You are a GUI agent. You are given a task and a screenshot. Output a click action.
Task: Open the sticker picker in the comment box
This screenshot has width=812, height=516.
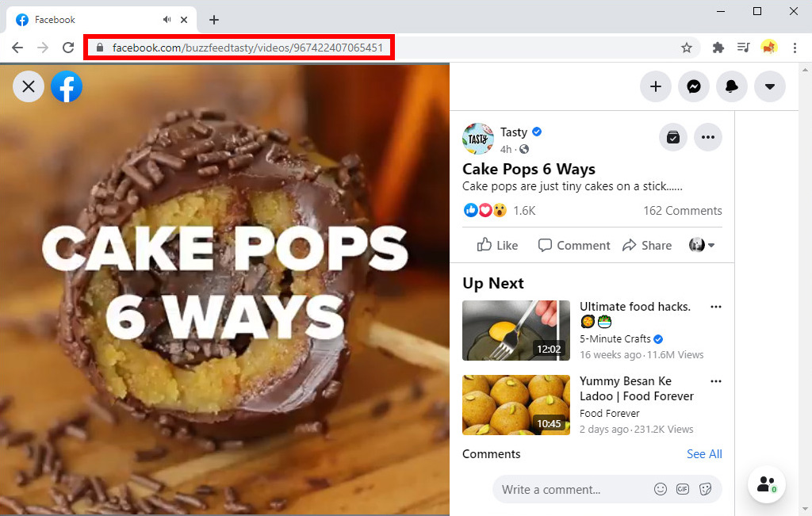[705, 489]
